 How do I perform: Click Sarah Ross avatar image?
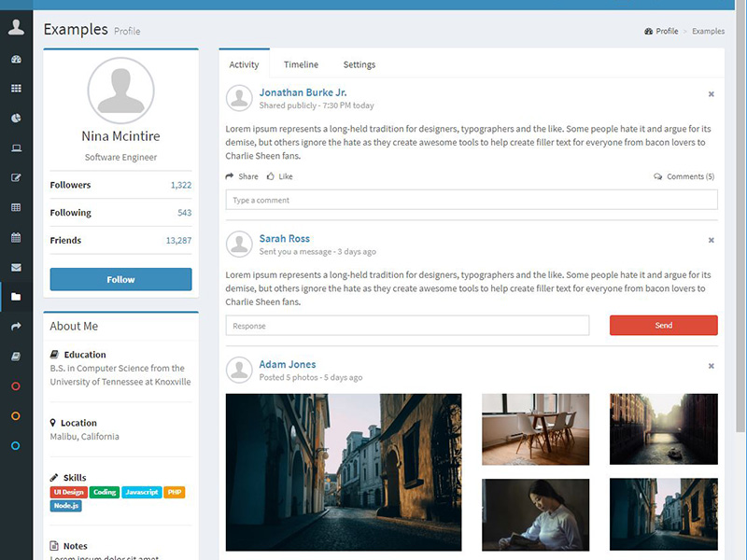click(x=239, y=245)
